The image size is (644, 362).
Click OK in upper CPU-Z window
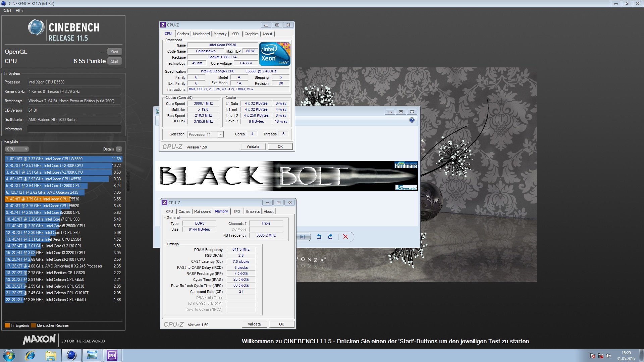pyautogui.click(x=280, y=146)
